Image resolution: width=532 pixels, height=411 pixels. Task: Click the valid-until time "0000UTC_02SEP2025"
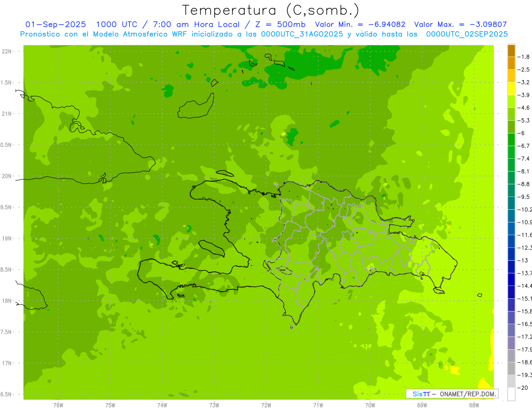tap(467, 34)
